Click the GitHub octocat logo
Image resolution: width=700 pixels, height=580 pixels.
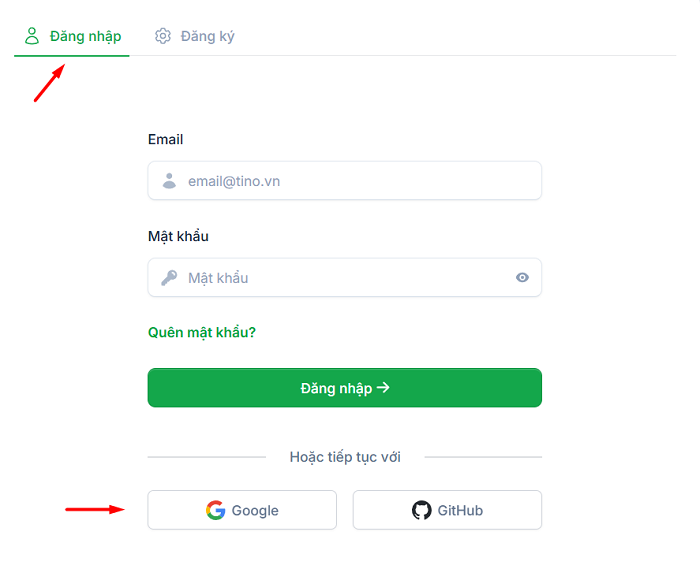tap(422, 510)
